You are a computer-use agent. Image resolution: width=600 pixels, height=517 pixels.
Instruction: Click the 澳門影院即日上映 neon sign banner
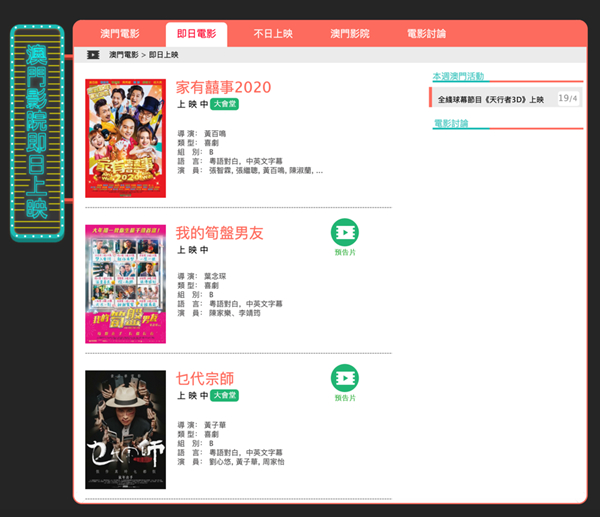37,133
